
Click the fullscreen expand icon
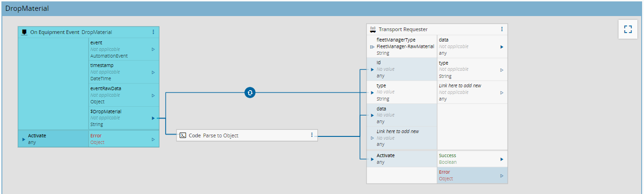(627, 29)
